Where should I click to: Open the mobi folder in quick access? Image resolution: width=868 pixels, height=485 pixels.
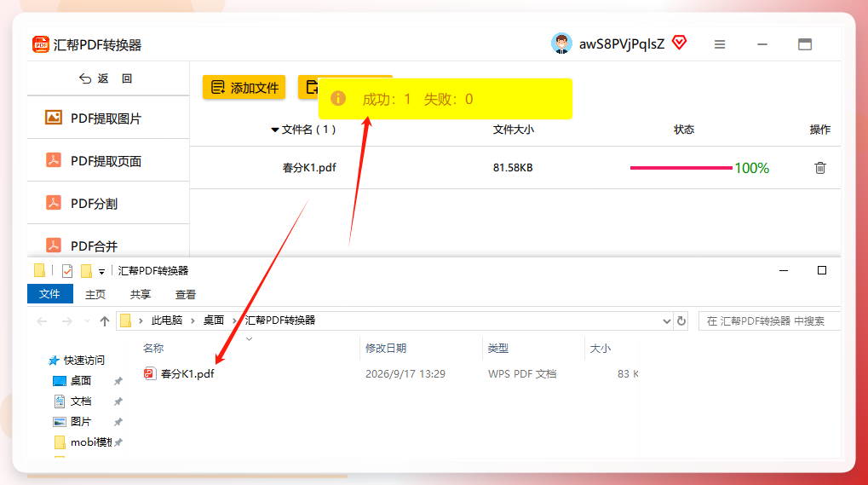pyautogui.click(x=84, y=442)
